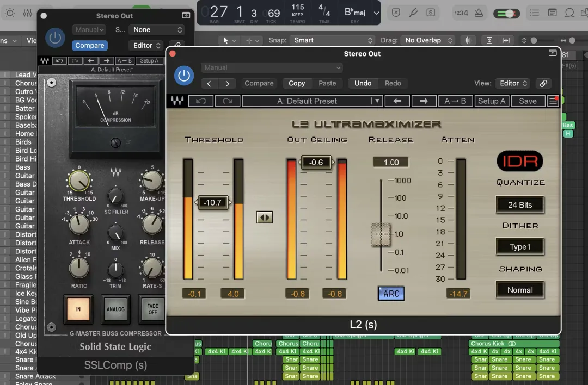
Task: Click the SSL TRIM knob
Action: [115, 270]
